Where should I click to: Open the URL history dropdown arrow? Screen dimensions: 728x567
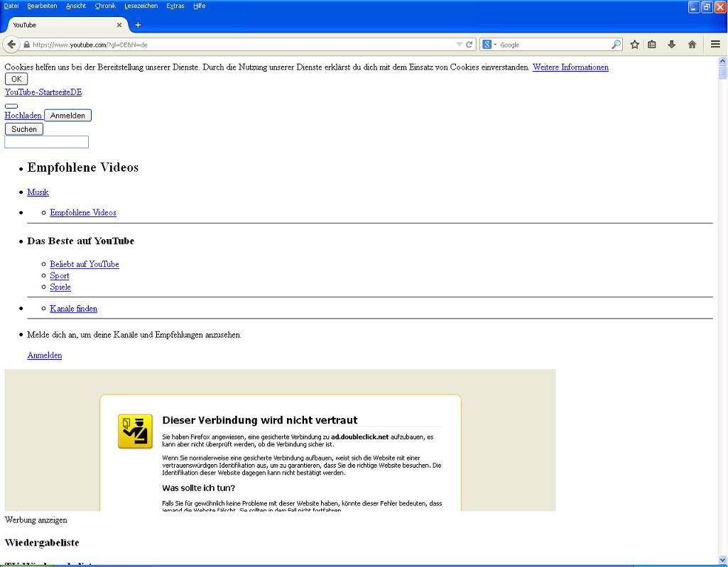[x=460, y=45]
